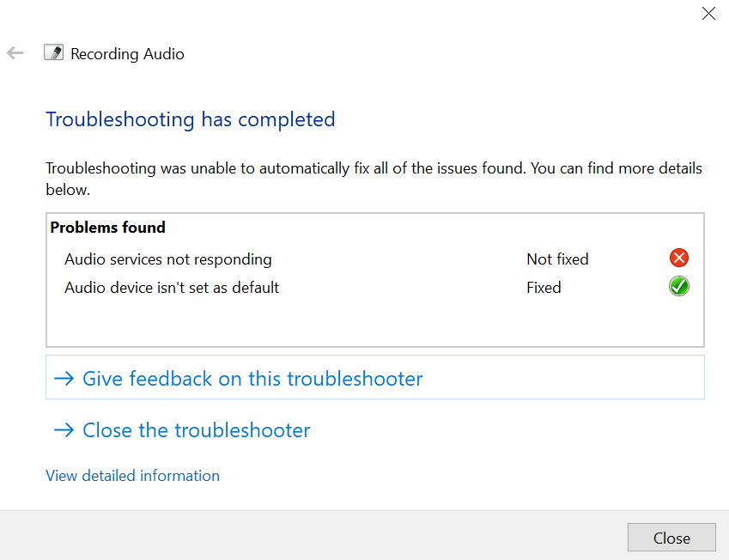Click the Fixed status text
Screen dimensions: 729x560
[x=544, y=288]
